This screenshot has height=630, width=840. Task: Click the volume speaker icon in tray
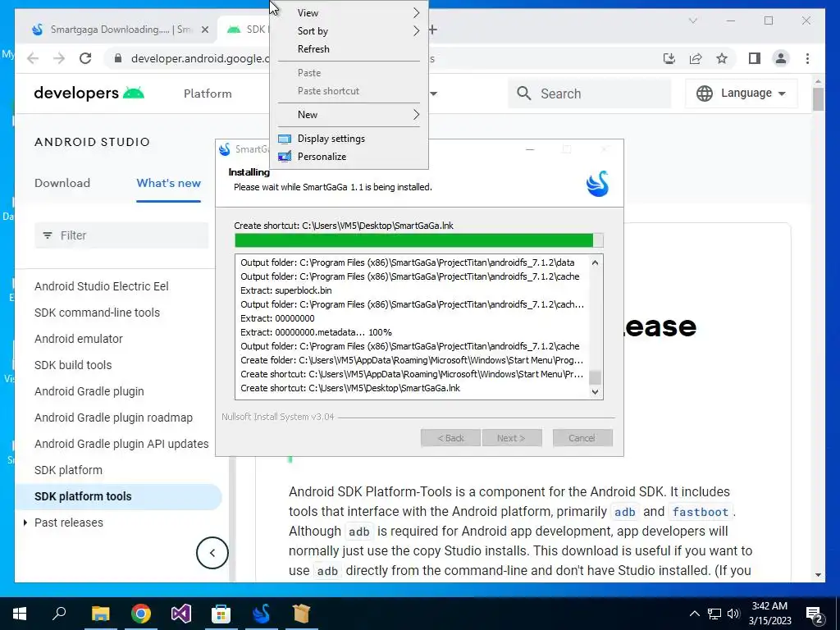734,614
